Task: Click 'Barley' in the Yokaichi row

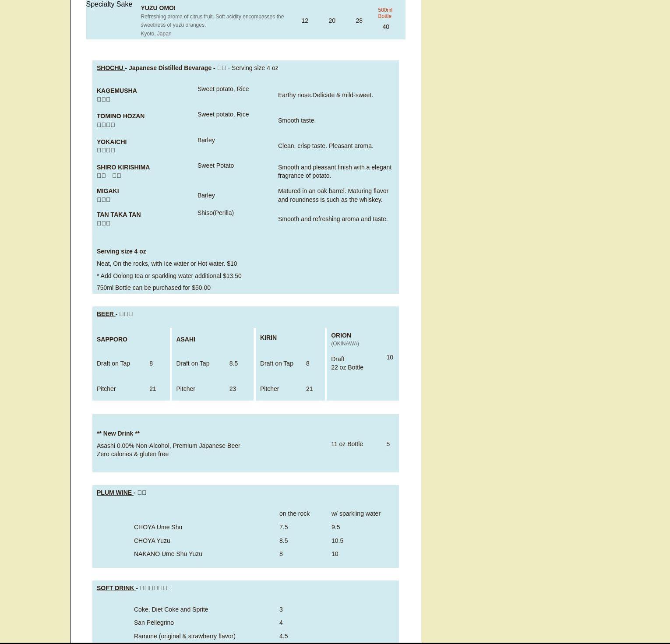Action: point(206,140)
